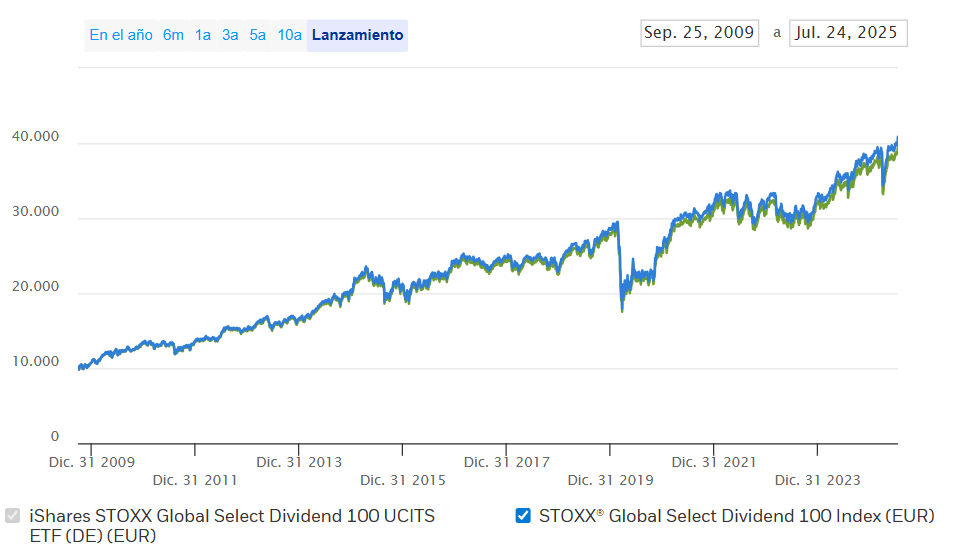The image size is (960, 550).
Task: Click the 'Dic. 31 2009' axis label
Action: coord(92,462)
